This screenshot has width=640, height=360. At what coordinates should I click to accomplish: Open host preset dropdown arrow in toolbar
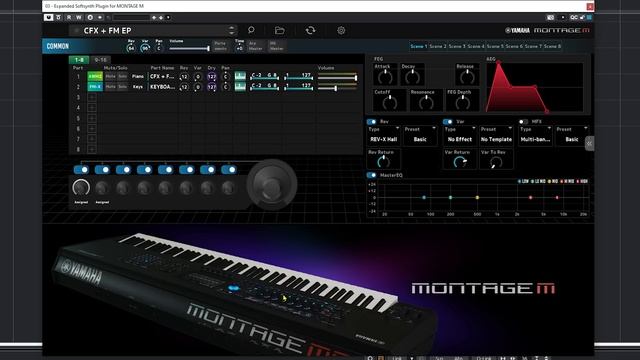168,18
